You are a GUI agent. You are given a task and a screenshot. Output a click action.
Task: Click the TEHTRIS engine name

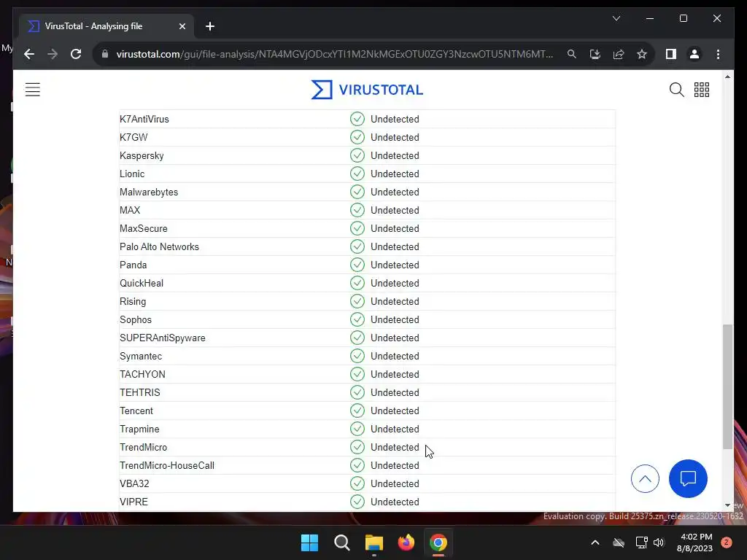pos(139,392)
